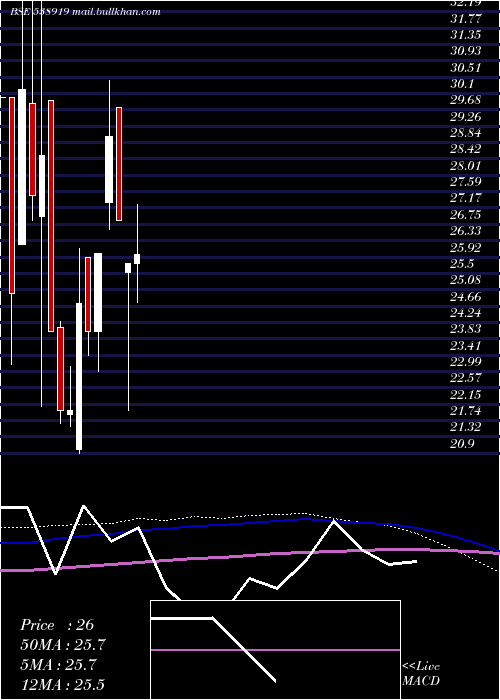Click the Price : 26 readout
Screen dimensions: 500x700
pos(57,625)
